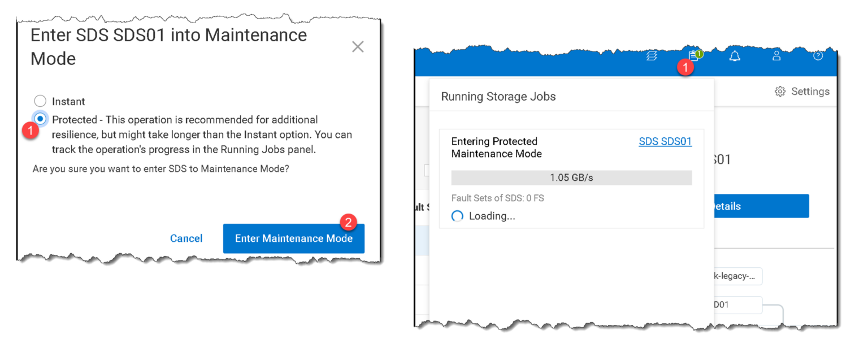The width and height of the screenshot is (868, 356).
Task: Open the Running Storage Jobs header
Action: click(x=498, y=96)
